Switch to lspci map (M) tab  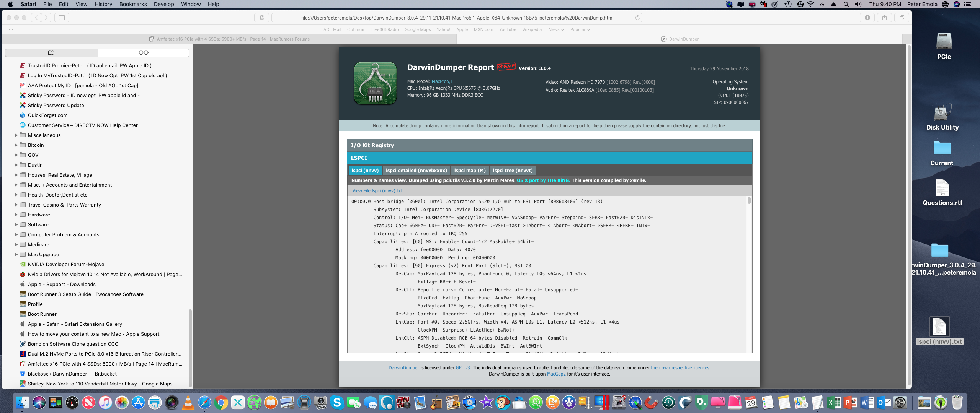tap(470, 170)
